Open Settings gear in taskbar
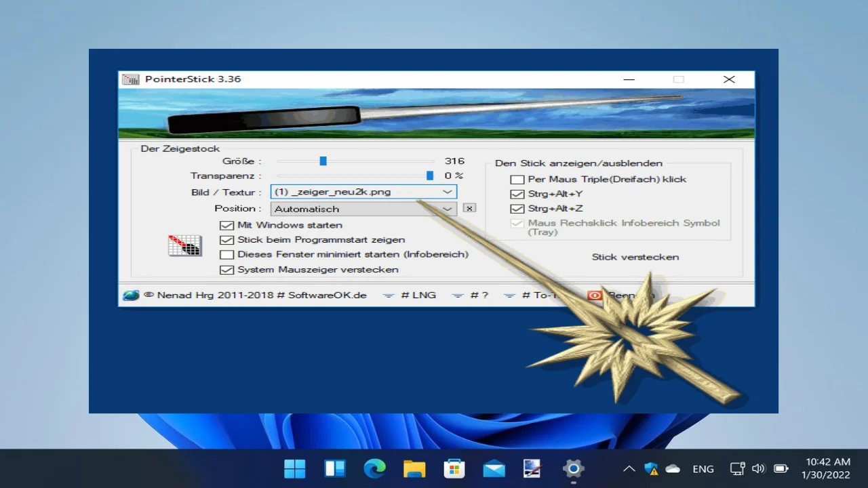 pos(573,468)
